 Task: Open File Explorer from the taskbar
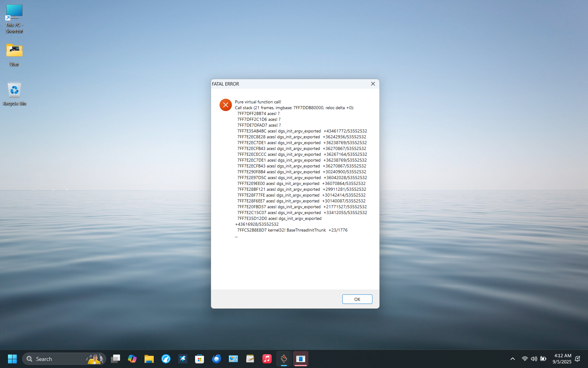point(149,359)
